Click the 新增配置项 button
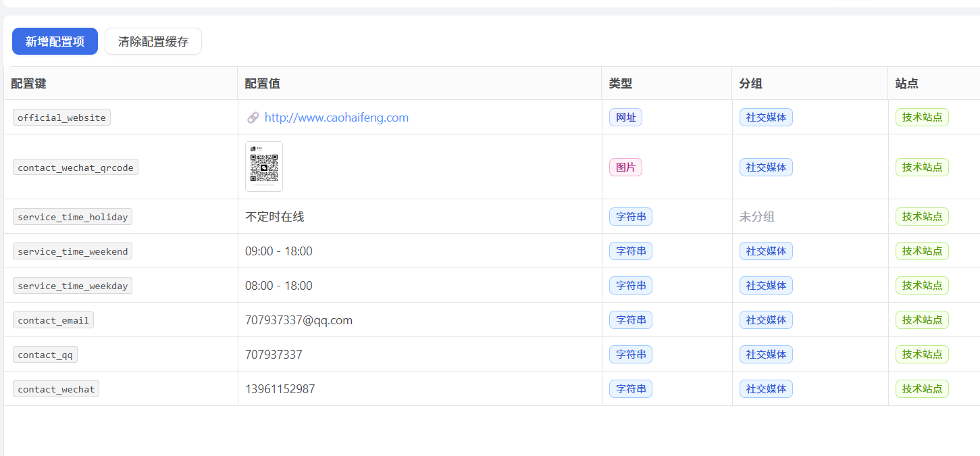This screenshot has width=980, height=456. coord(55,41)
